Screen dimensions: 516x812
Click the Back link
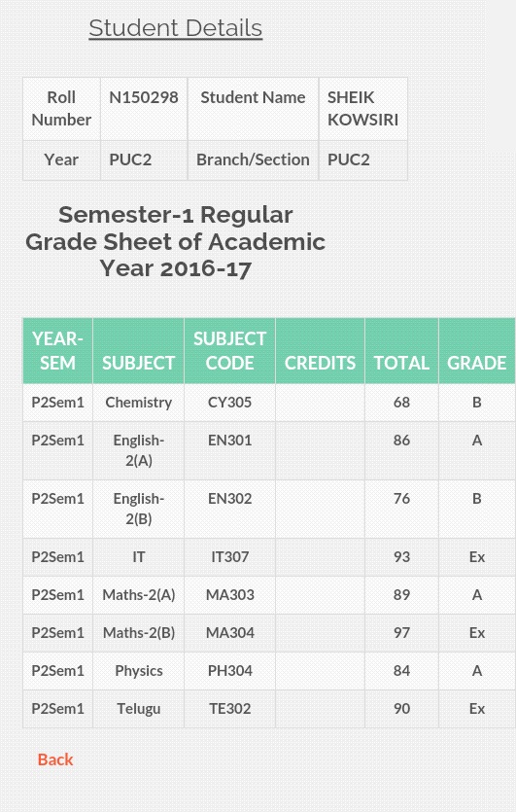[55, 759]
